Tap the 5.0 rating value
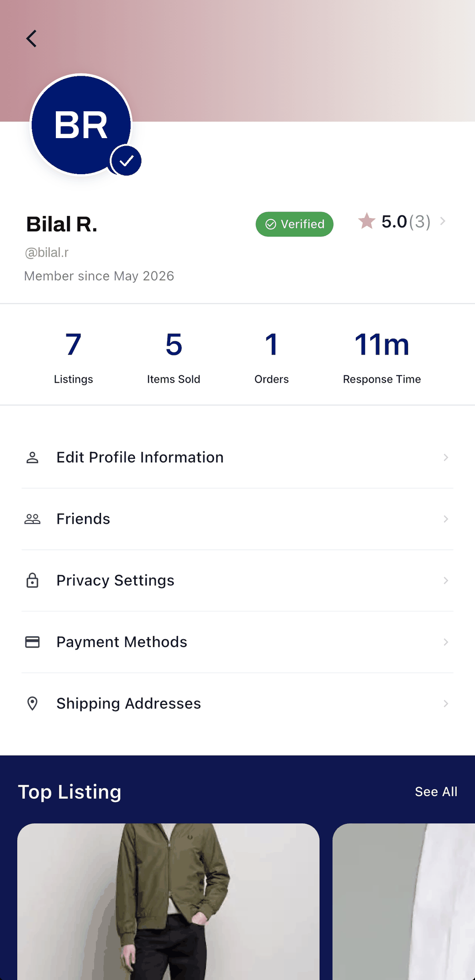The height and width of the screenshot is (980, 475). [394, 222]
